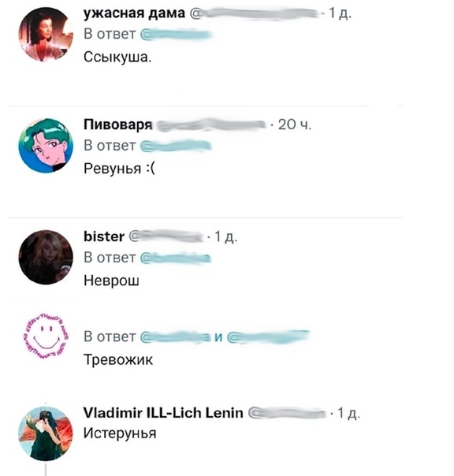Open the Пивоваря display name
The height and width of the screenshot is (476, 454).
pos(117,125)
